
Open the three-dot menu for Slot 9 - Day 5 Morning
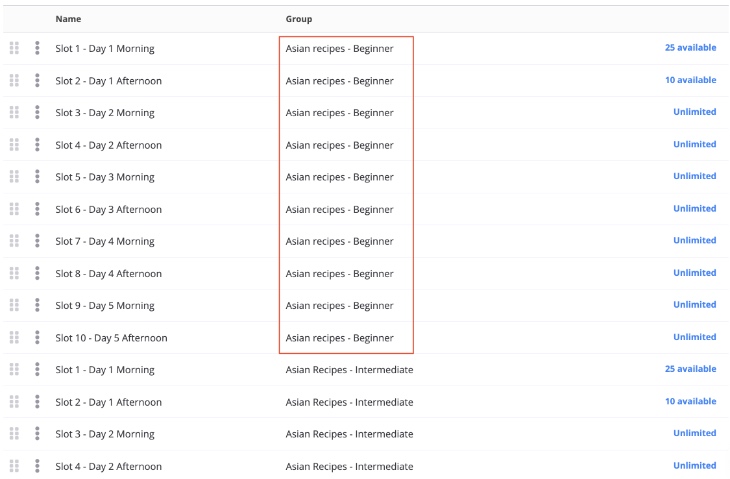[37, 305]
